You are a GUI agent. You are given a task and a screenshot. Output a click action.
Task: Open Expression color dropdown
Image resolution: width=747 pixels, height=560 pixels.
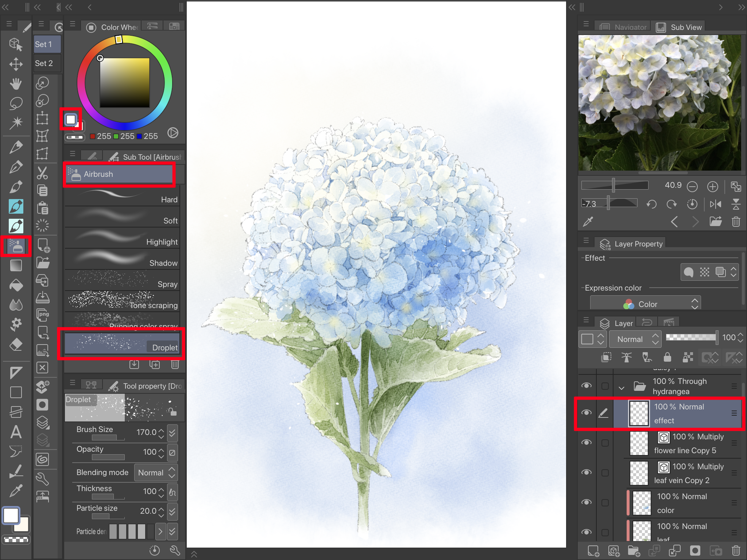click(x=645, y=304)
